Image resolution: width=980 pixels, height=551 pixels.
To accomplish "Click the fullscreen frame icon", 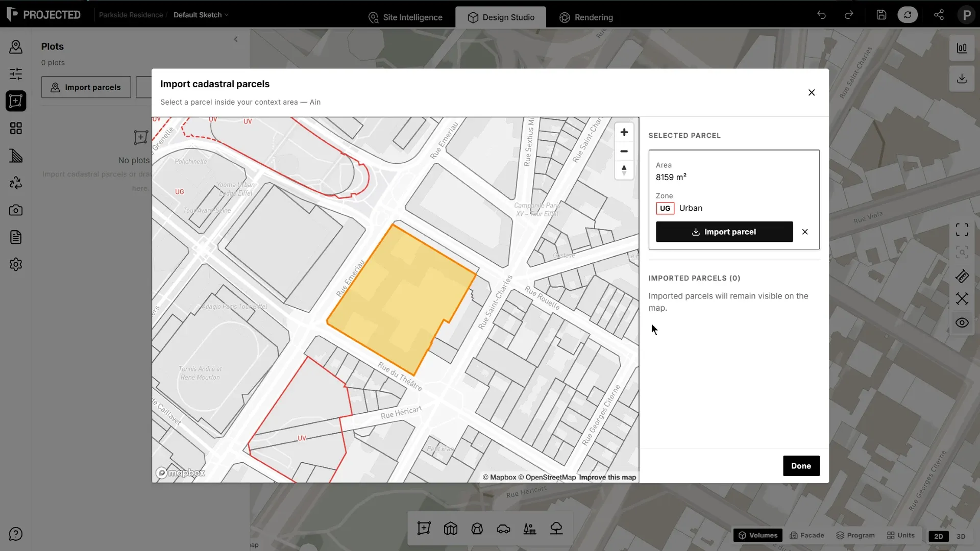I will point(962,230).
